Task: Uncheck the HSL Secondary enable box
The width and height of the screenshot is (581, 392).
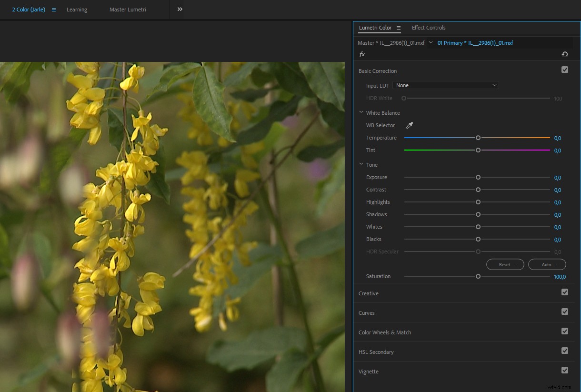Action: point(565,351)
